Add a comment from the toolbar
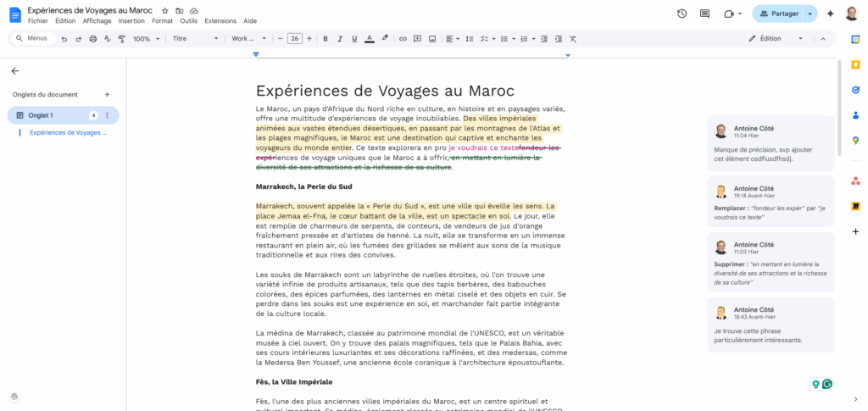This screenshot has height=411, width=868. pos(417,39)
